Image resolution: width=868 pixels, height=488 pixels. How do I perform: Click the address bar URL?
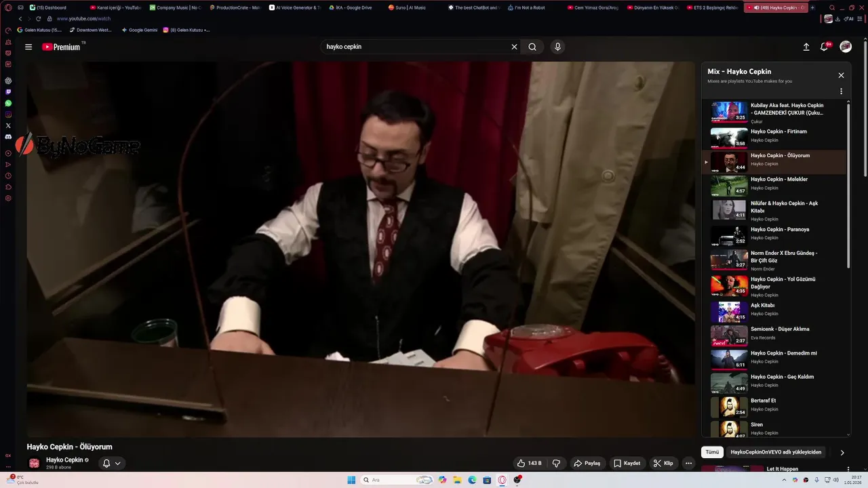[83, 19]
